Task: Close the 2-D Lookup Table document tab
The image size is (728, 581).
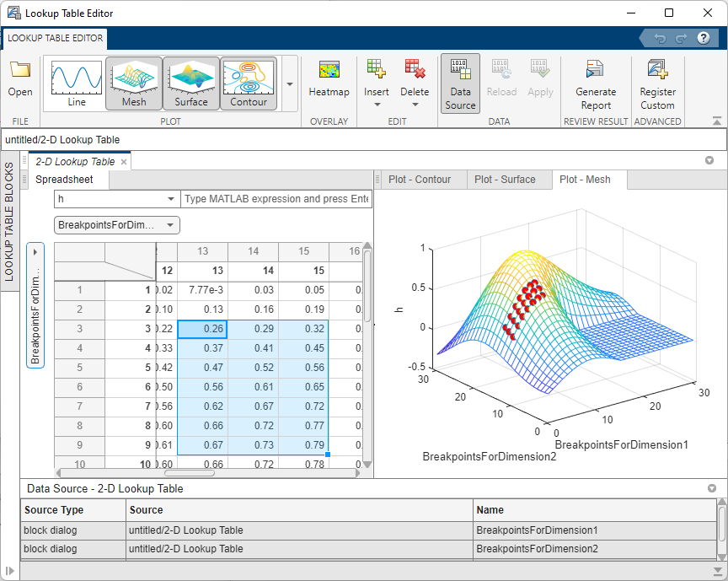Action: [x=124, y=162]
